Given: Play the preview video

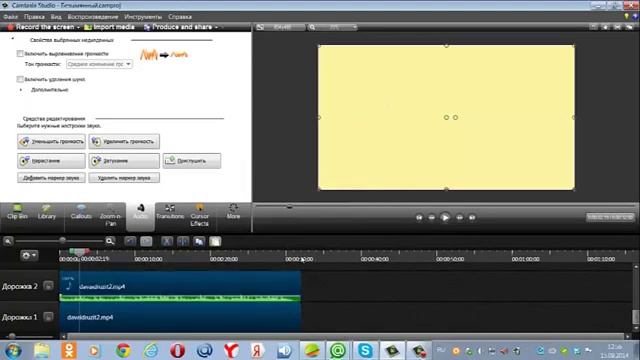Looking at the screenshot, I should [445, 218].
